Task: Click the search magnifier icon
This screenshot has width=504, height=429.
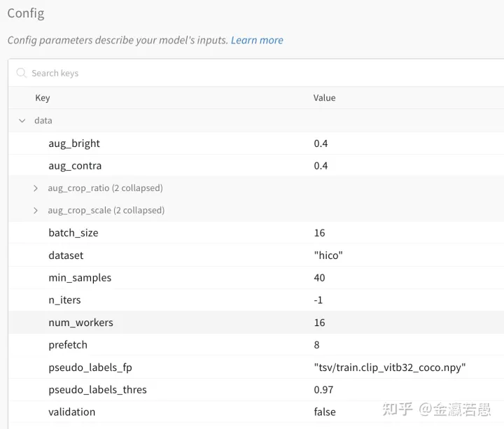Action: [x=22, y=73]
